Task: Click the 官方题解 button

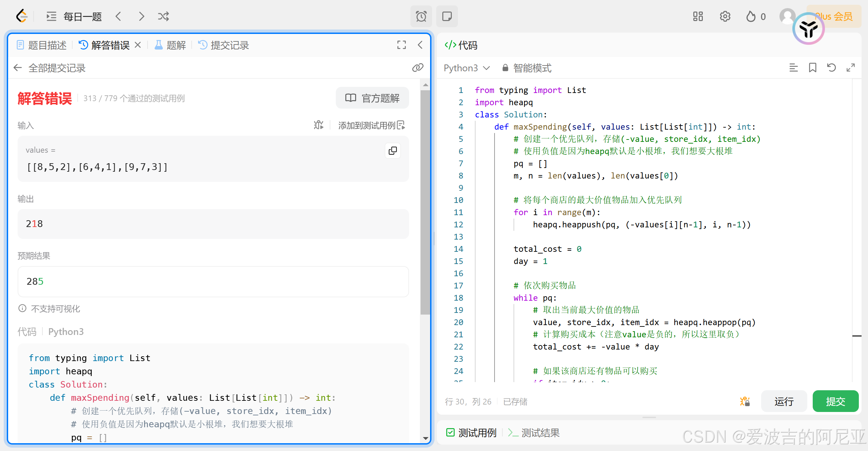Action: click(372, 98)
